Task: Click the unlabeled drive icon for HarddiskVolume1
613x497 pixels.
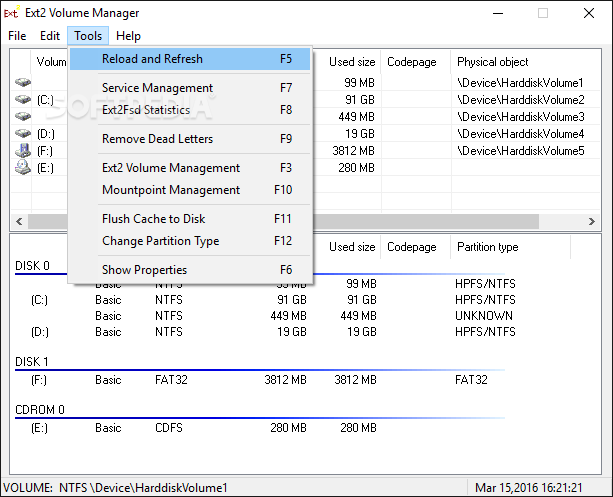Action: click(22, 83)
